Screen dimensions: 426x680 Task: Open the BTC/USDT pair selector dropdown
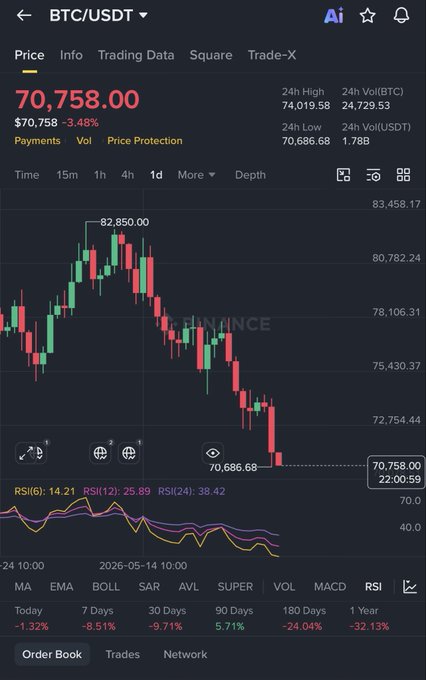[x=98, y=16]
